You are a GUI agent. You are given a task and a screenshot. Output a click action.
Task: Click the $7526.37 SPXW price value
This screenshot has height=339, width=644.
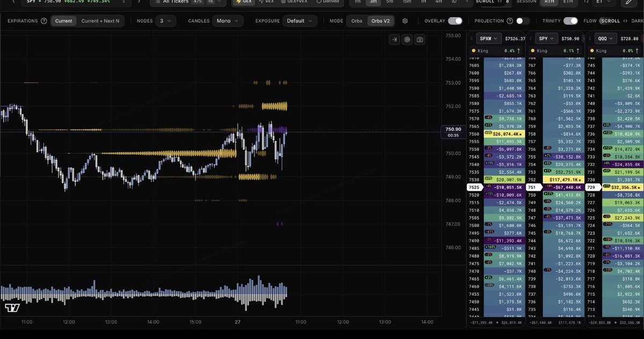(x=515, y=39)
